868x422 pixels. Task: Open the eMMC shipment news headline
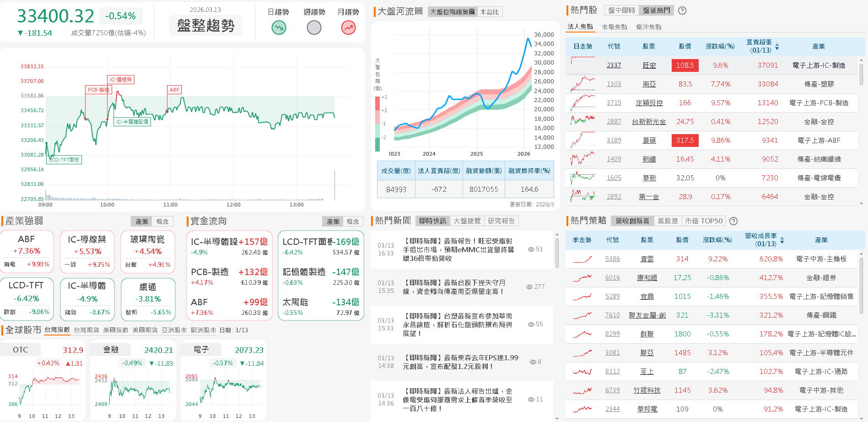click(x=458, y=249)
